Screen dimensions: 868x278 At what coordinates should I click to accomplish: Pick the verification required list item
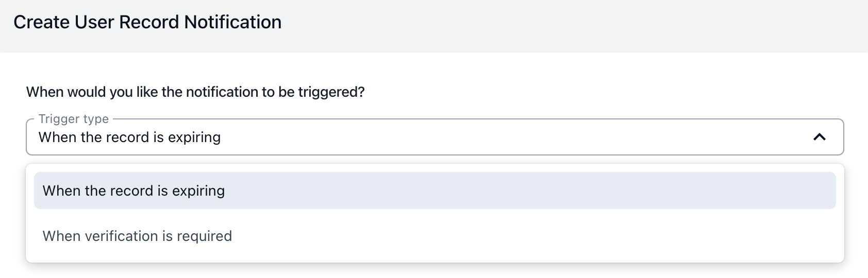pos(435,236)
